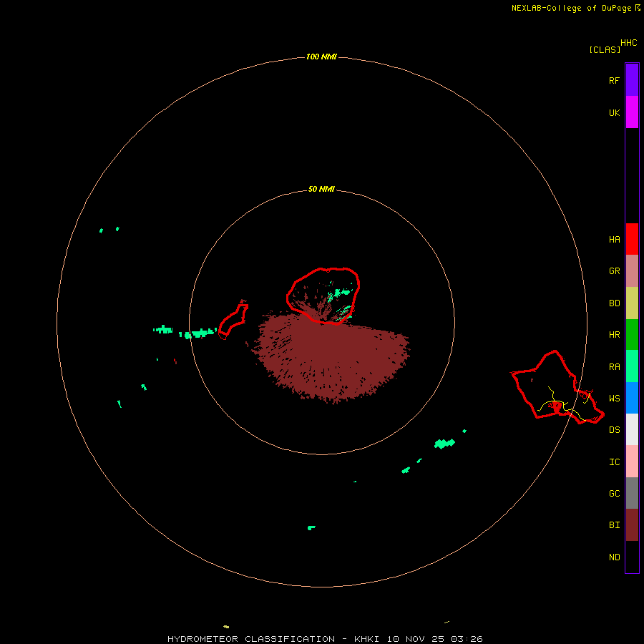This screenshot has width=644, height=644.
Task: Click the '[CLAS]' legend header text
Action: pyautogui.click(x=605, y=50)
